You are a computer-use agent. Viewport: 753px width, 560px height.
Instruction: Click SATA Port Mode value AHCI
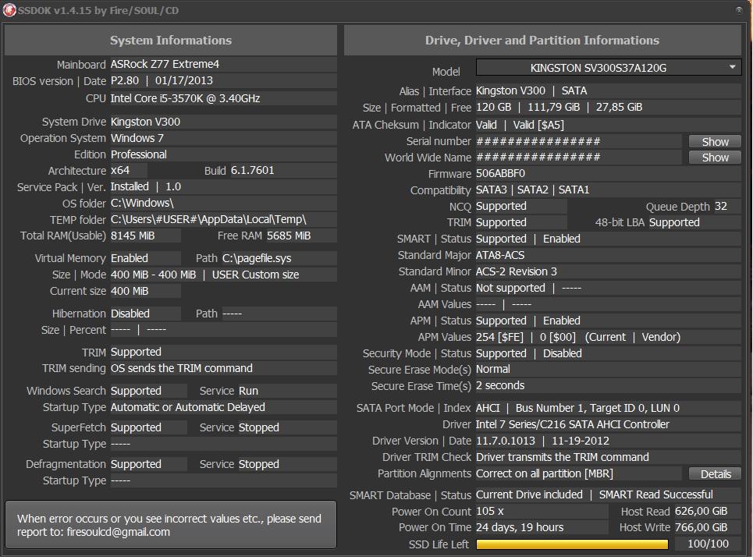(488, 408)
